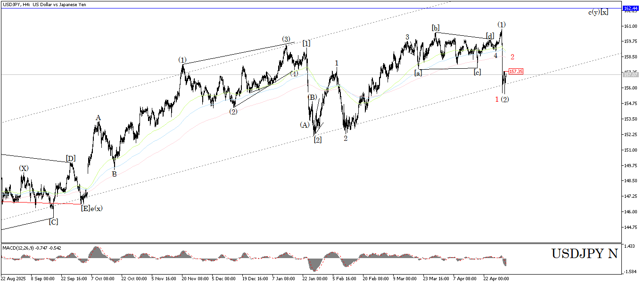The height and width of the screenshot is (284, 644).
Task: Click the red 157.35 price label
Action: (516, 72)
